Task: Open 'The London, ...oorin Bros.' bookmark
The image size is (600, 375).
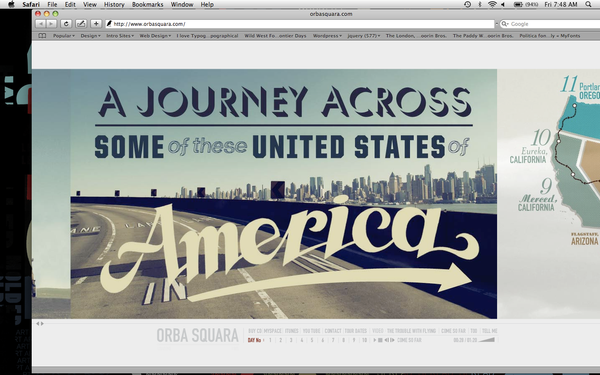Action: click(416, 36)
